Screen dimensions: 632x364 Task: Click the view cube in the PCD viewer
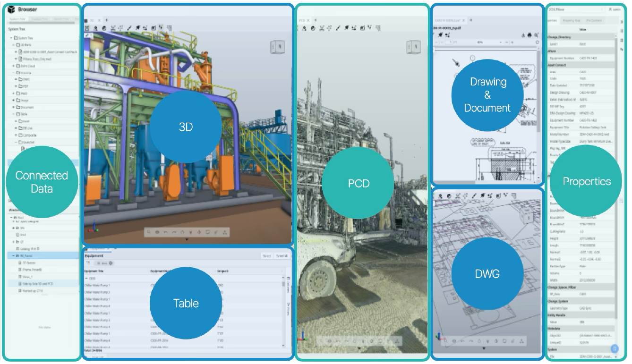[414, 47]
